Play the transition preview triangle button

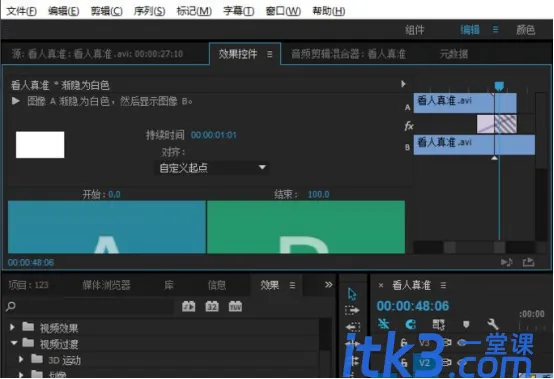15,101
